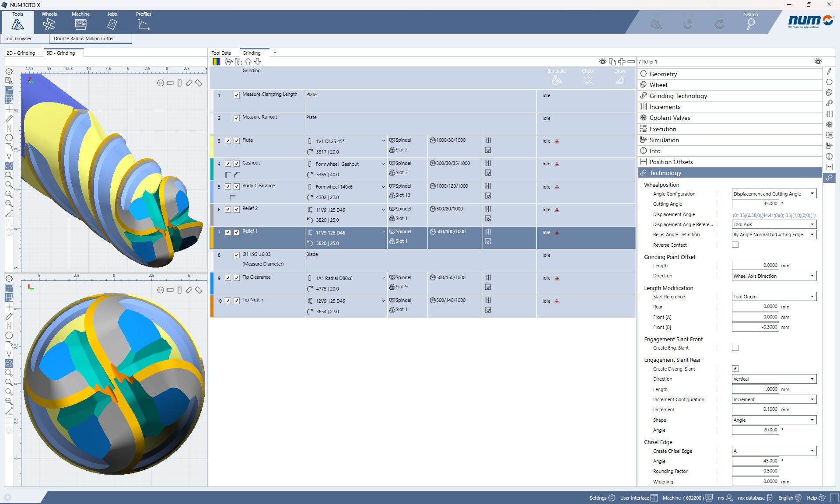Open increments icon for Flute row
840x504 pixels.
tap(488, 140)
